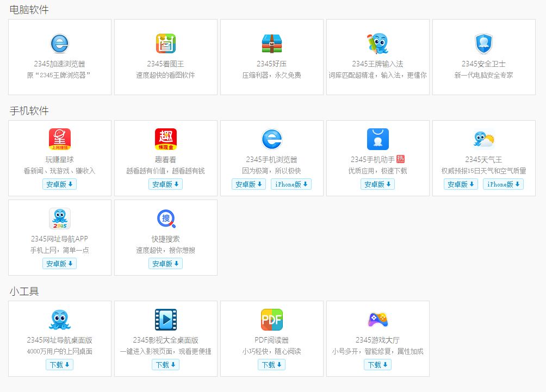Click text 4000万用户的上网桌面
546x392 pixels.
[59, 351]
